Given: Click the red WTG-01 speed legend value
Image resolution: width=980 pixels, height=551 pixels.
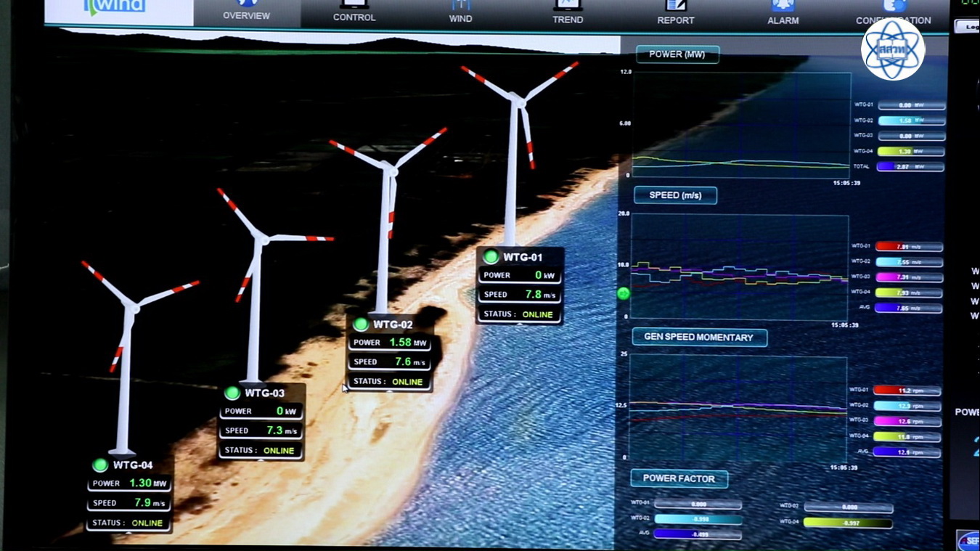Looking at the screenshot, I should tap(908, 247).
